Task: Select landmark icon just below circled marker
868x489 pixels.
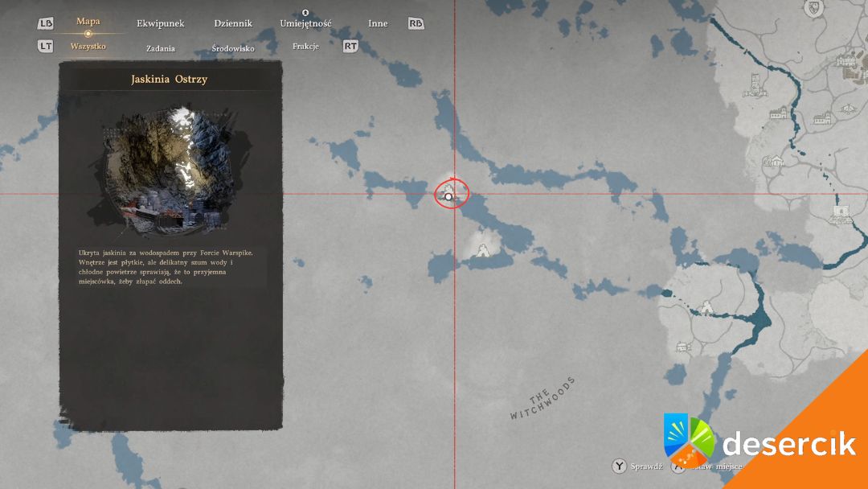Action: (484, 252)
